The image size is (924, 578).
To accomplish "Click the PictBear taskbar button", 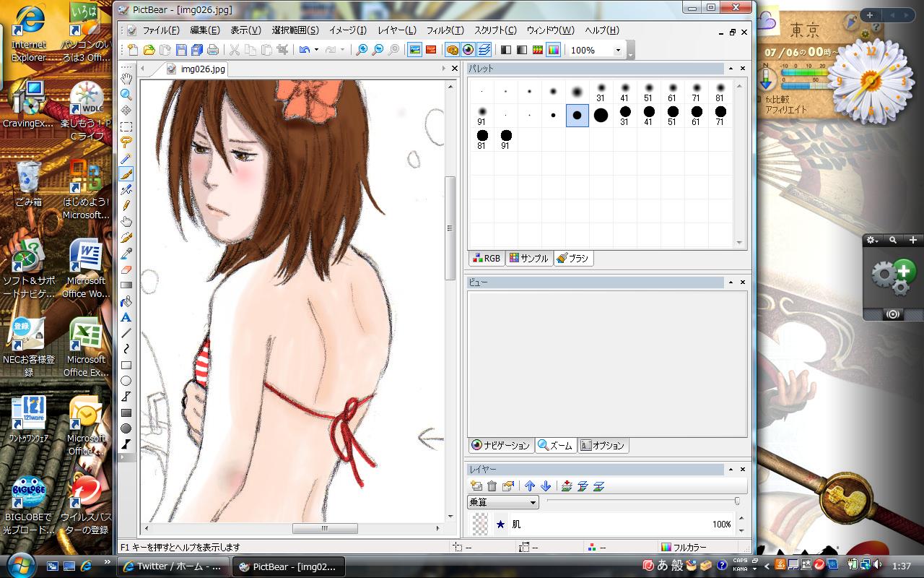I will (x=289, y=566).
